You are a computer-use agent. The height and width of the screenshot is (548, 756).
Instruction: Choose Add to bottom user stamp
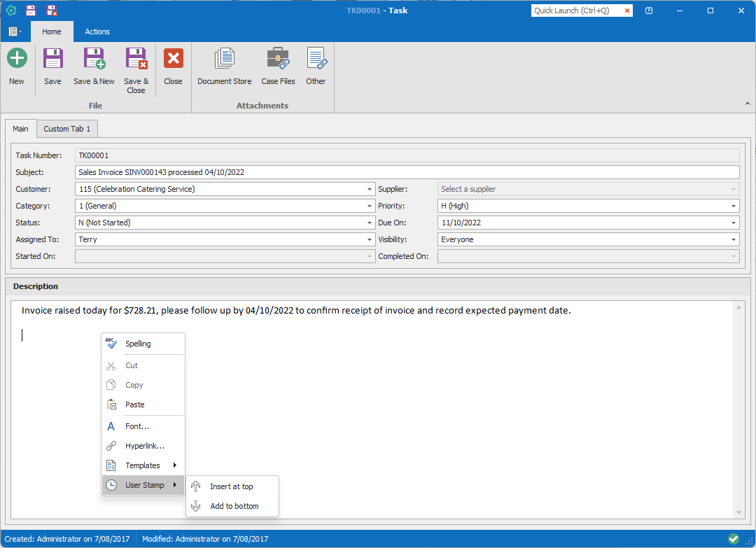click(x=234, y=506)
